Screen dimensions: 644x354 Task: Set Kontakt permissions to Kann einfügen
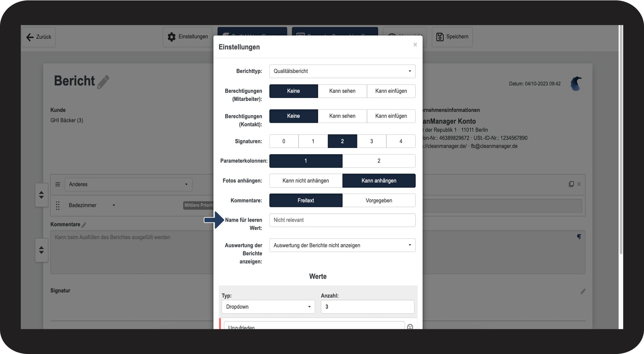pos(391,116)
